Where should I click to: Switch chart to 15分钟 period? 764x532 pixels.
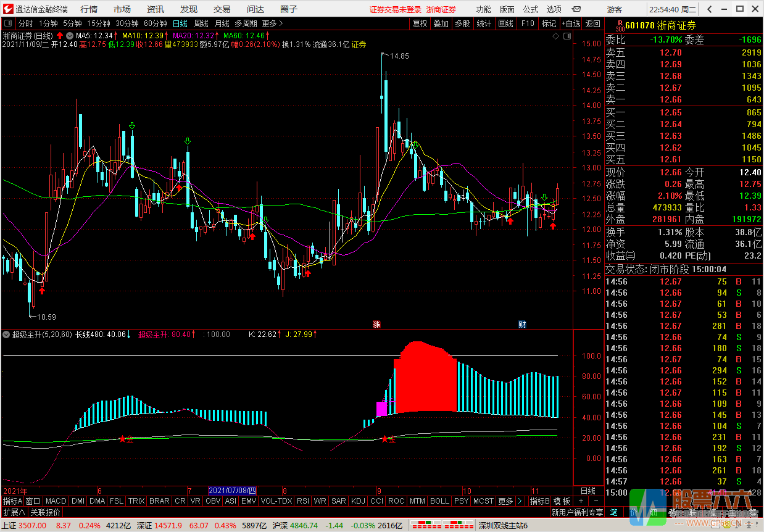[x=99, y=23]
